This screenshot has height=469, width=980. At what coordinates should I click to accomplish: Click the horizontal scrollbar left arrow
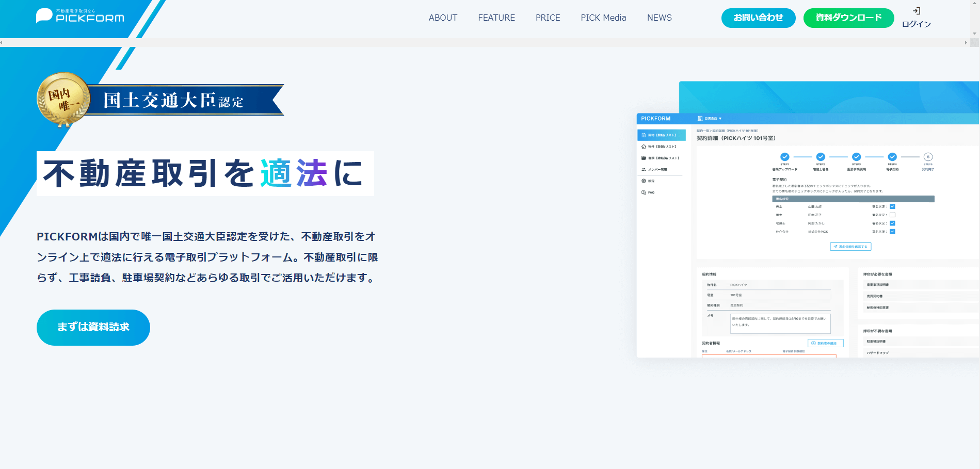[x=2, y=42]
